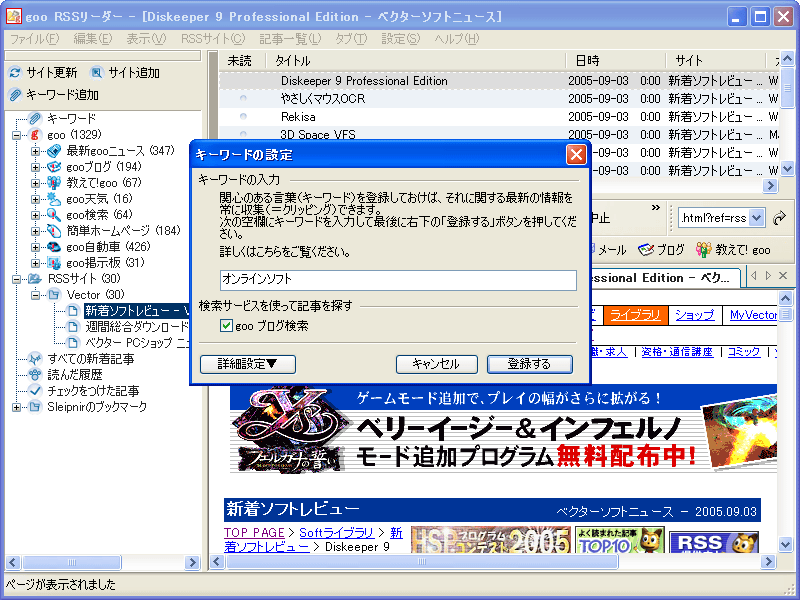800x600 pixels.
Task: Collapse the Vector tree node
Action: tap(34, 294)
